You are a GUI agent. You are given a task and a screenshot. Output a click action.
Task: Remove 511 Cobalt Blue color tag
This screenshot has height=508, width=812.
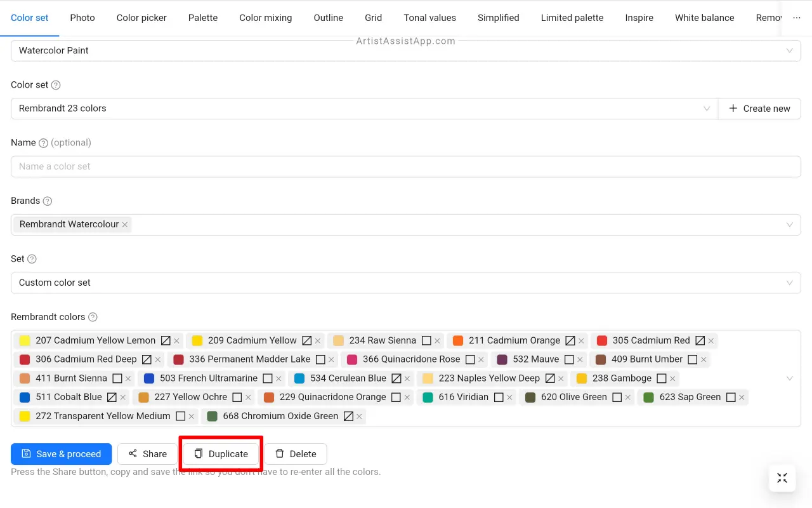coord(123,398)
